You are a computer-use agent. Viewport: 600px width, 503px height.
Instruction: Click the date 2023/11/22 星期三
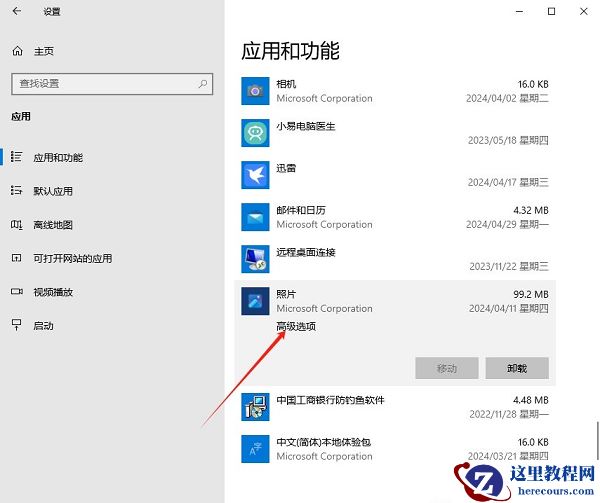[509, 266]
